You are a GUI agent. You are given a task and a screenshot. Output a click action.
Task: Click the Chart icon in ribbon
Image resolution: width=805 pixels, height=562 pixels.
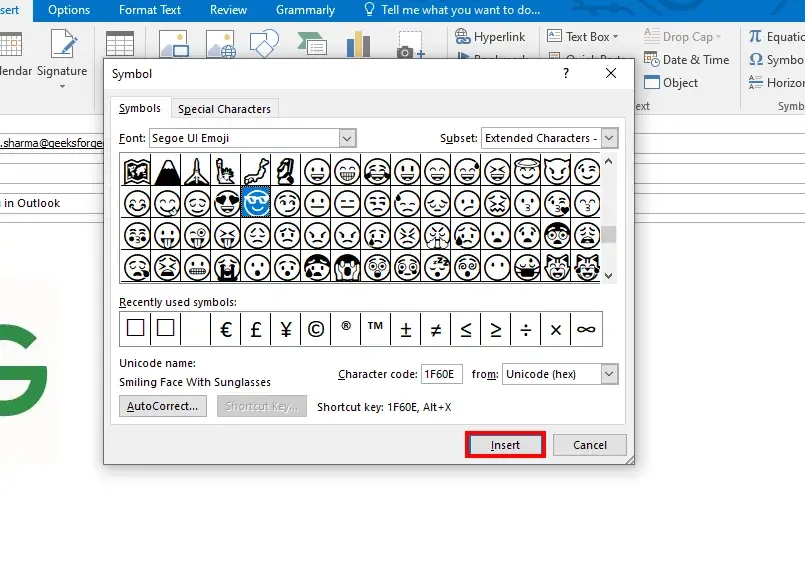(357, 44)
